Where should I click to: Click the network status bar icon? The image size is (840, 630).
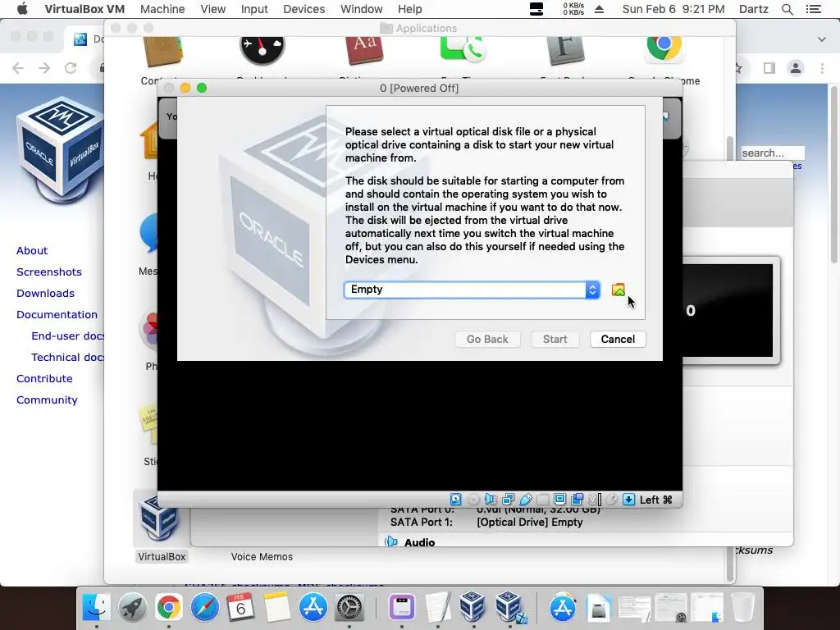pyautogui.click(x=508, y=500)
